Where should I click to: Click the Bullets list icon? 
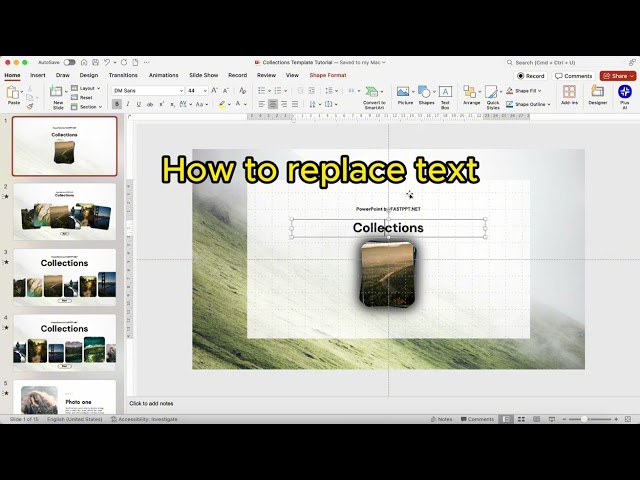pyautogui.click(x=262, y=91)
